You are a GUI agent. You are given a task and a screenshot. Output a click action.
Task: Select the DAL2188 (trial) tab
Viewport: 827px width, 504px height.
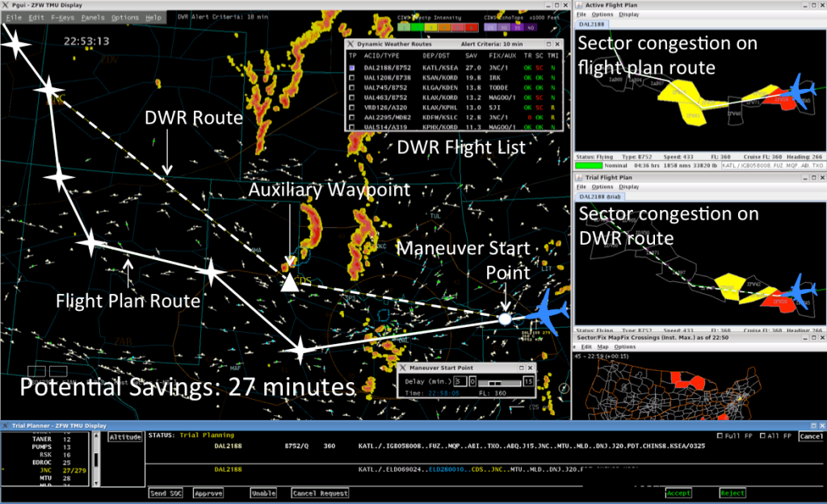pyautogui.click(x=600, y=196)
